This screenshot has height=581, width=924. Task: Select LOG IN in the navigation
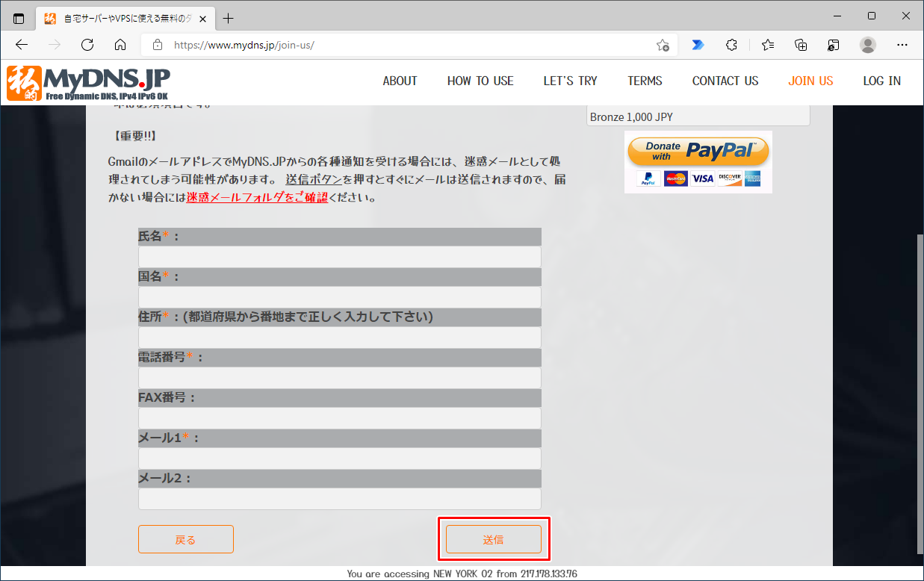pos(881,81)
